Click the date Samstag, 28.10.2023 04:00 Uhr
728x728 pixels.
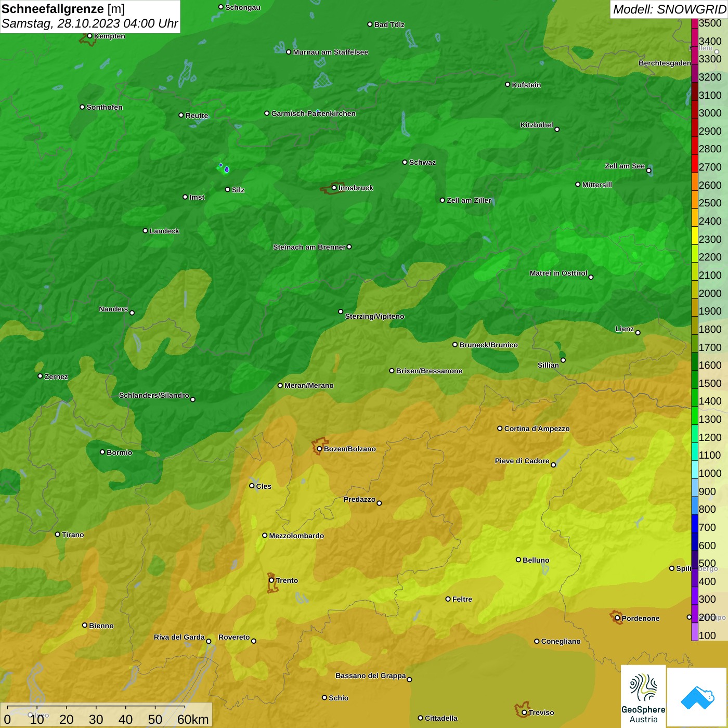click(x=90, y=23)
